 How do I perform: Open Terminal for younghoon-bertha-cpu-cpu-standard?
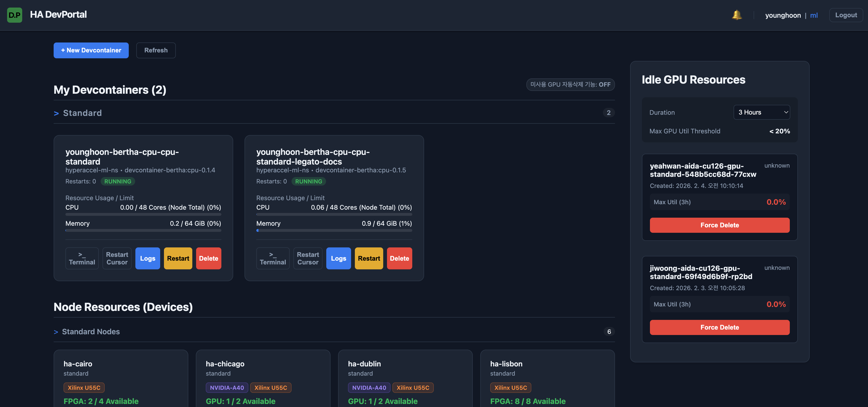click(82, 258)
